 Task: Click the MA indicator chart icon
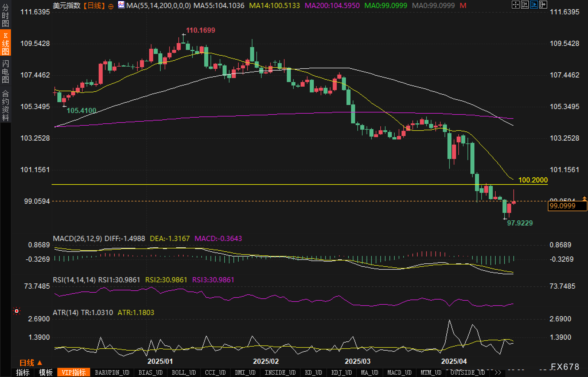click(121, 5)
